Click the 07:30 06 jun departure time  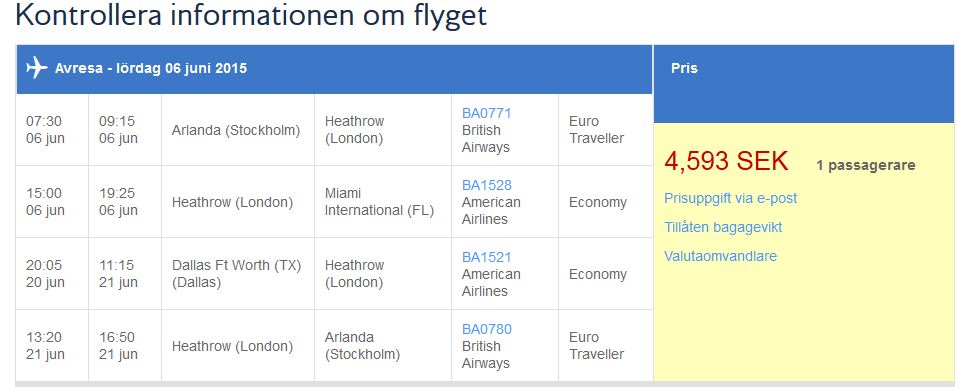coord(45,130)
